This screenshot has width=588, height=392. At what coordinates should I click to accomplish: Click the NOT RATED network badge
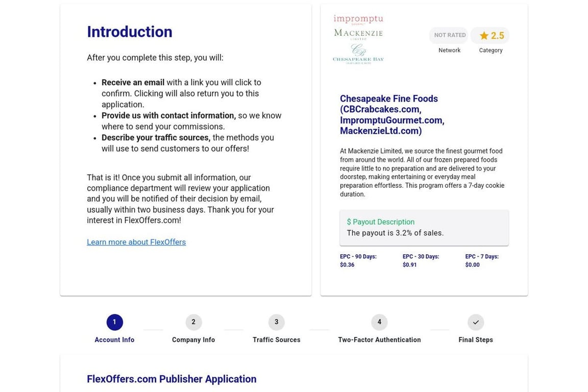450,35
